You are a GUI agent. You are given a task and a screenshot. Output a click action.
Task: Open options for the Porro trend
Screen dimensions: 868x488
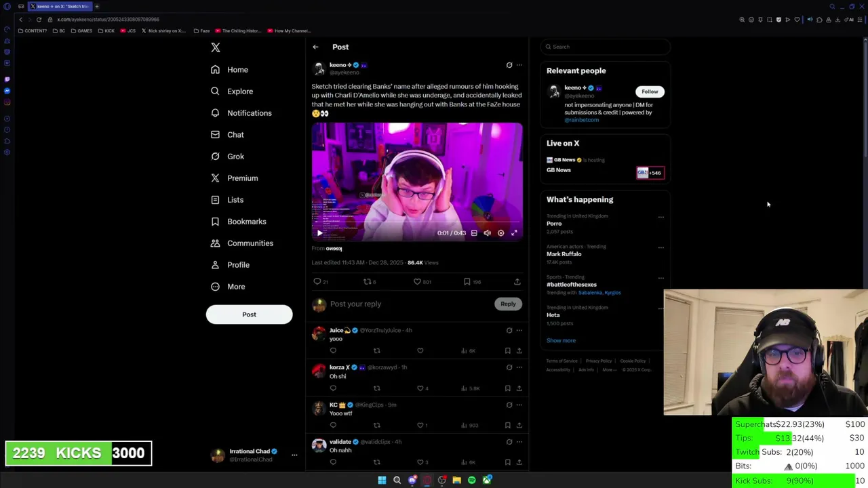(661, 217)
